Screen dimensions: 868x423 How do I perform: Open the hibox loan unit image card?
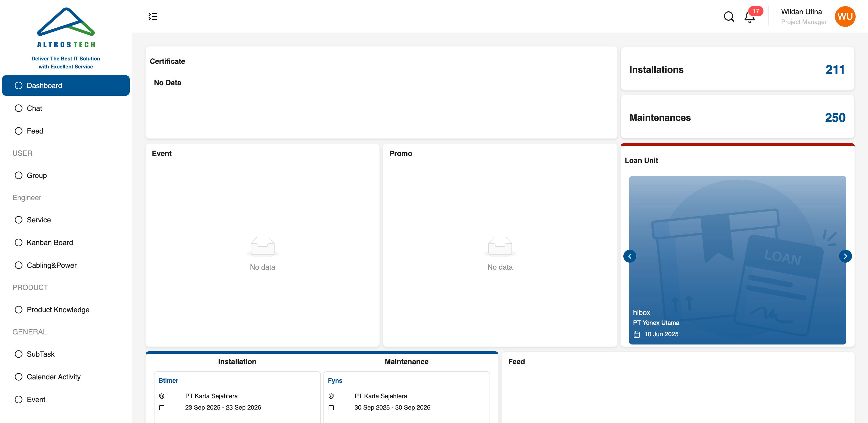737,260
